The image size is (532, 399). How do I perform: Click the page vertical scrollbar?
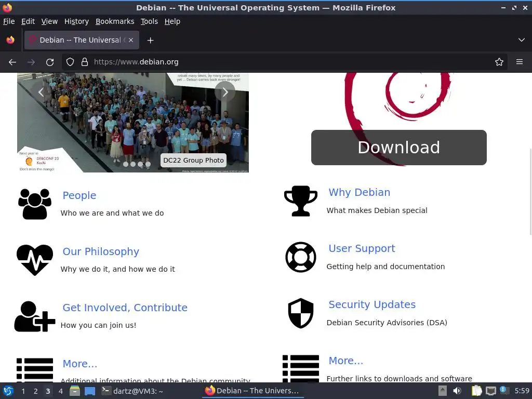pos(530,192)
